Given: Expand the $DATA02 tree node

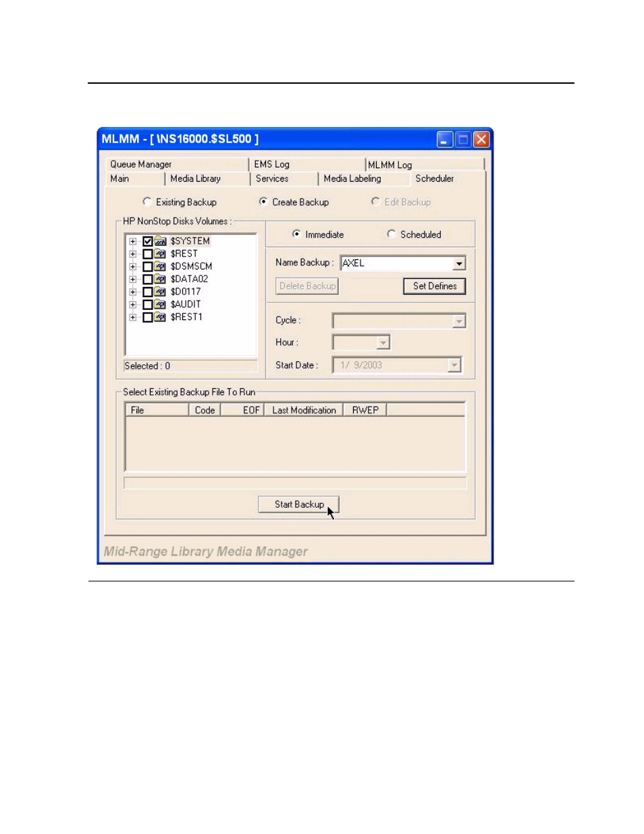Looking at the screenshot, I should pos(133,279).
